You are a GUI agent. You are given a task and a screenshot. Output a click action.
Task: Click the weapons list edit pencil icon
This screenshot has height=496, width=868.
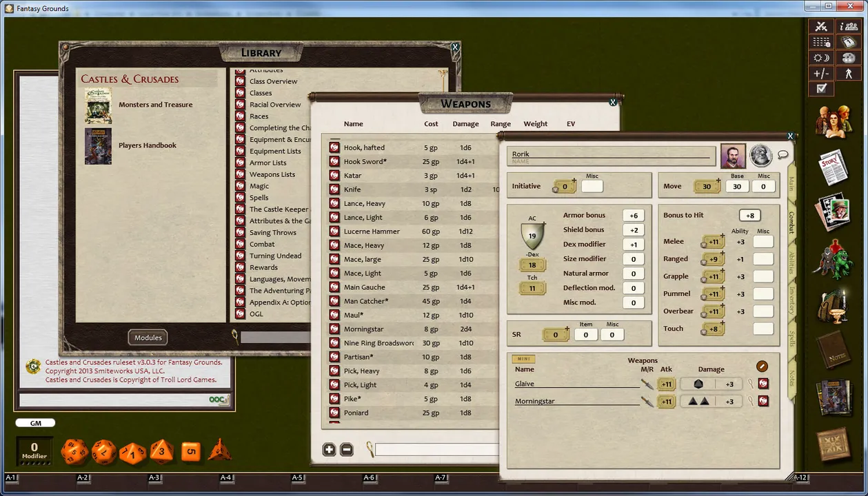click(x=762, y=366)
